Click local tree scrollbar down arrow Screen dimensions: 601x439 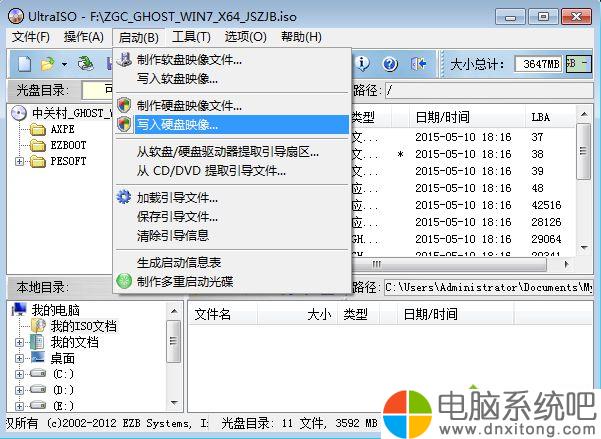pos(174,403)
